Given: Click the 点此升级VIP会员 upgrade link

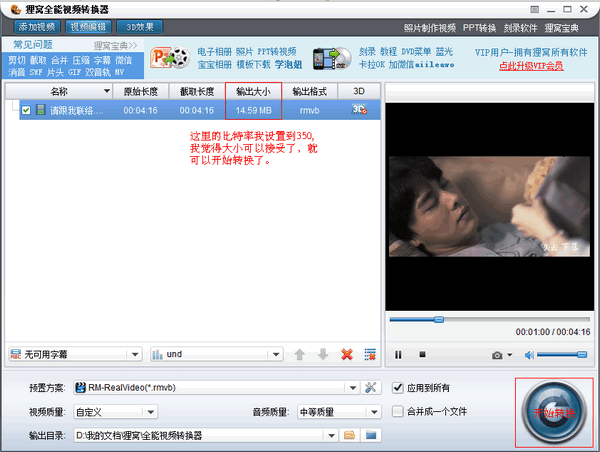Looking at the screenshot, I should [531, 66].
